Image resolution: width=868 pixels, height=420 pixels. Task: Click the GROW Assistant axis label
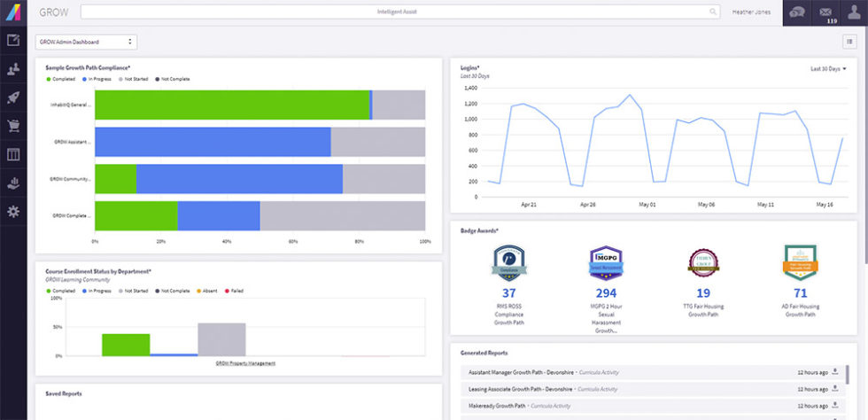coord(73,142)
